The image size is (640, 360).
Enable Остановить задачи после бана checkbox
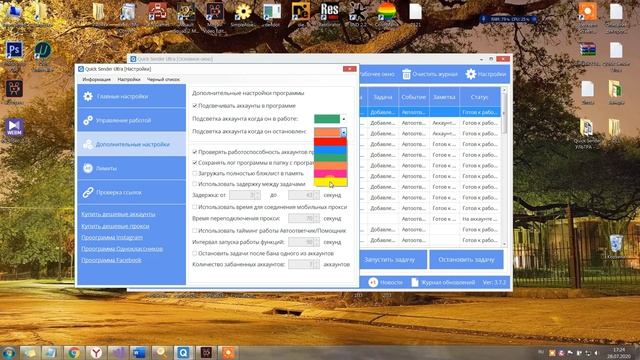tap(195, 253)
